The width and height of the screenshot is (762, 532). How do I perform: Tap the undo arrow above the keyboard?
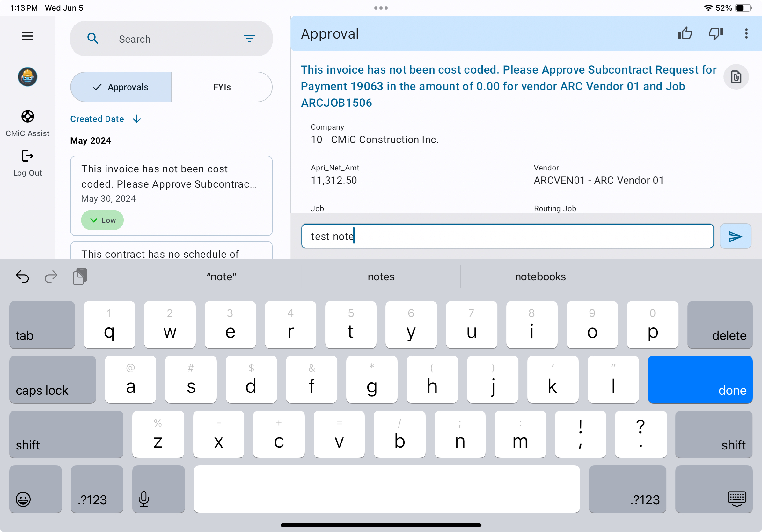(22, 276)
